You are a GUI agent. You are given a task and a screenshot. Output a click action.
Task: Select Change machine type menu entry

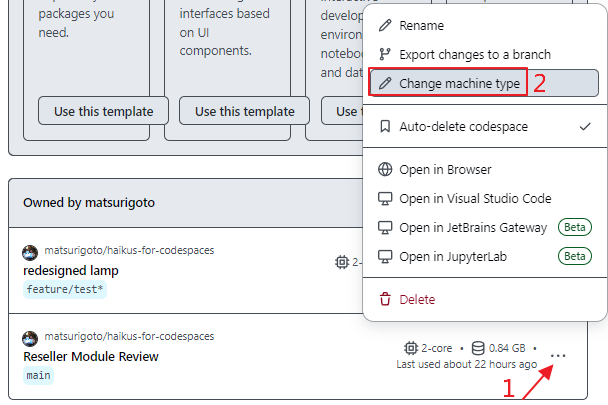point(459,83)
